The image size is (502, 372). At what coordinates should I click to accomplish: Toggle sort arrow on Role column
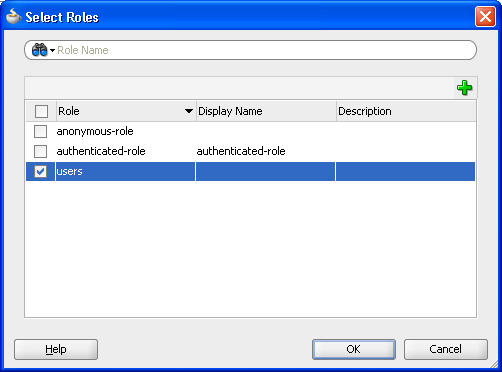coord(189,111)
